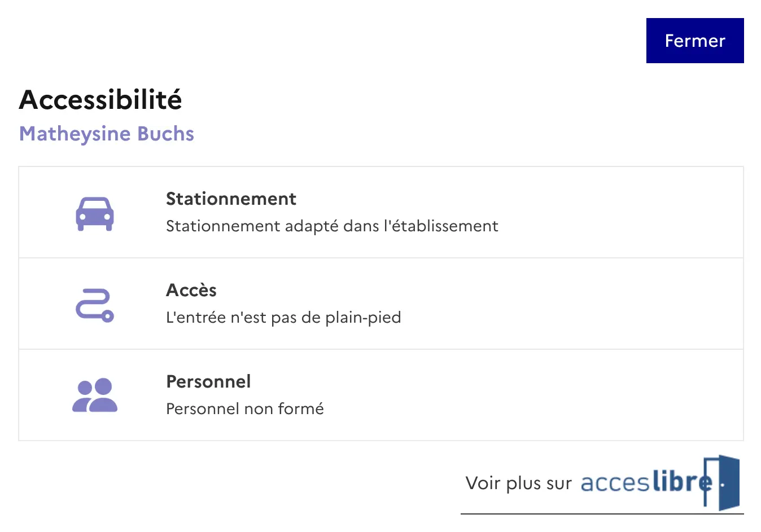
Task: Click the two-people staff icon
Action: [x=95, y=395]
